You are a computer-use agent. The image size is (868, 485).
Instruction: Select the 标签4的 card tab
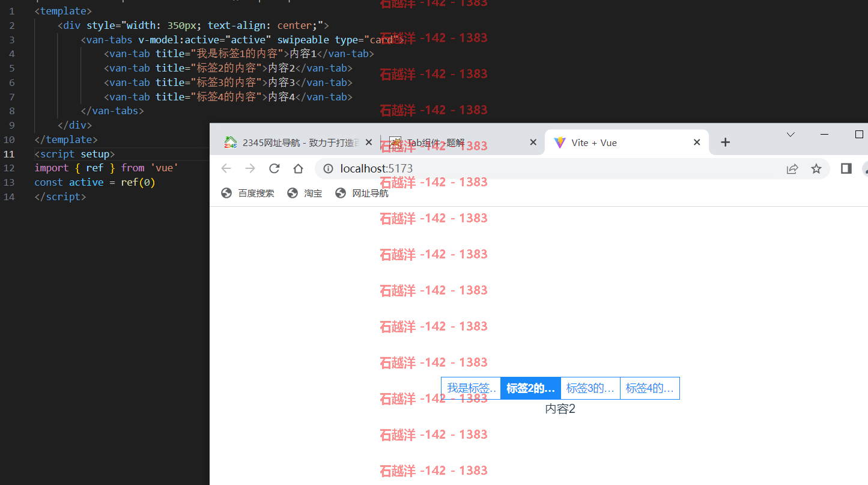click(x=649, y=388)
